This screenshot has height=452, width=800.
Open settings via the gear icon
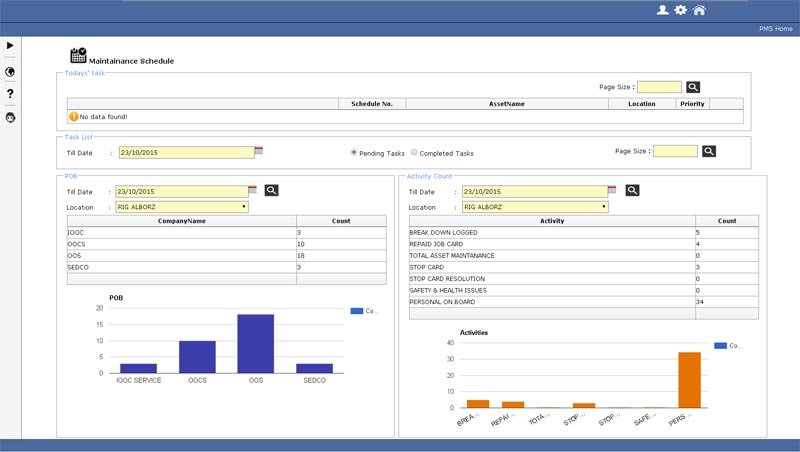coord(681,10)
